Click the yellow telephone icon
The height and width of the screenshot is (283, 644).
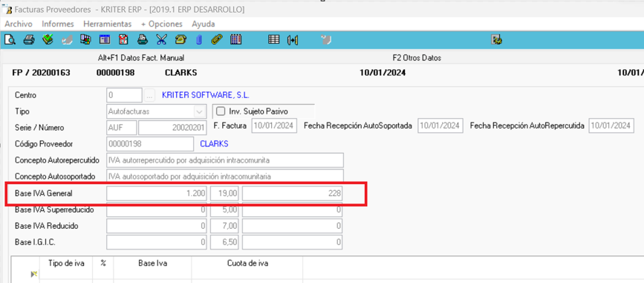180,40
